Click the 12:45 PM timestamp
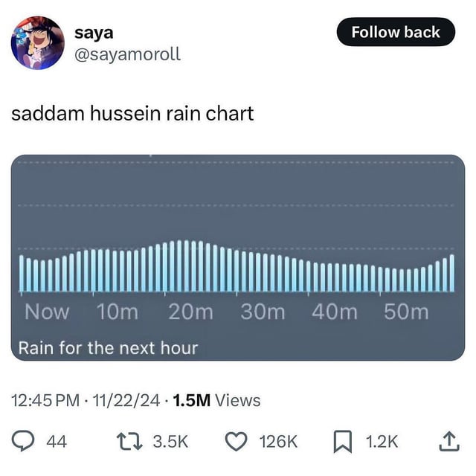Image resolution: width=476 pixels, height=476 pixels. coord(44,401)
